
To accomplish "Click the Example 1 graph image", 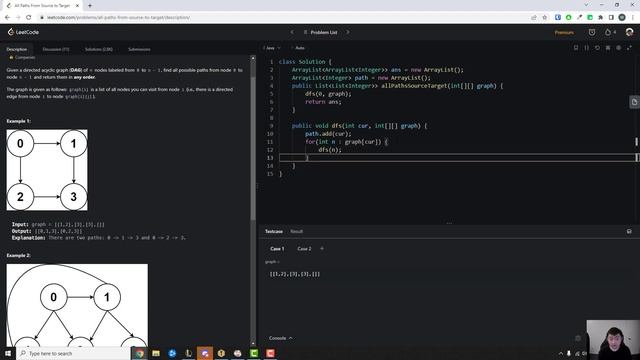I will pyautogui.click(x=47, y=170).
